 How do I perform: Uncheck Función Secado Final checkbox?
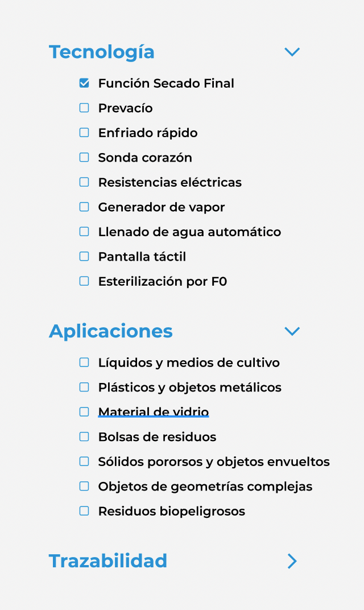(x=84, y=83)
